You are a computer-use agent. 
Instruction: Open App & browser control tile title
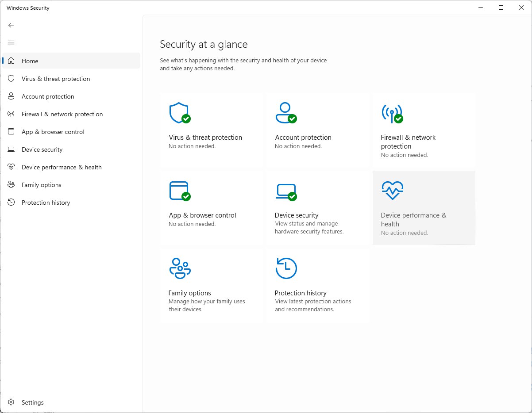(202, 215)
